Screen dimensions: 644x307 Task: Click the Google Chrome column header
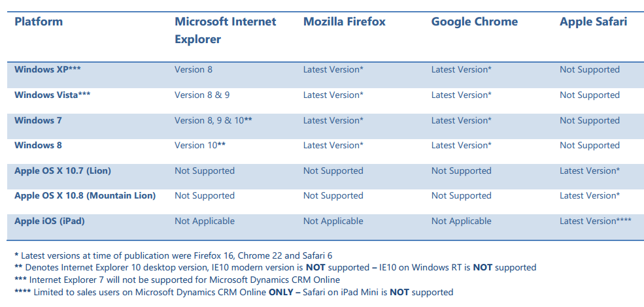[x=474, y=22]
